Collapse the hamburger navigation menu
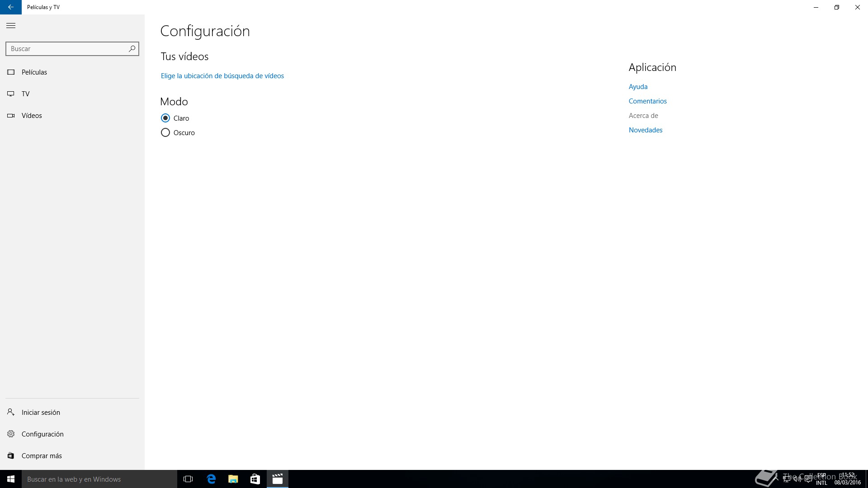Image resolution: width=868 pixels, height=488 pixels. [11, 26]
